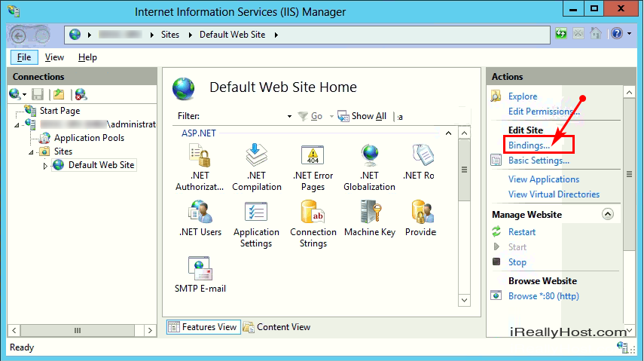The height and width of the screenshot is (361, 644).
Task: Select Default Web Site tree item
Action: click(x=101, y=165)
